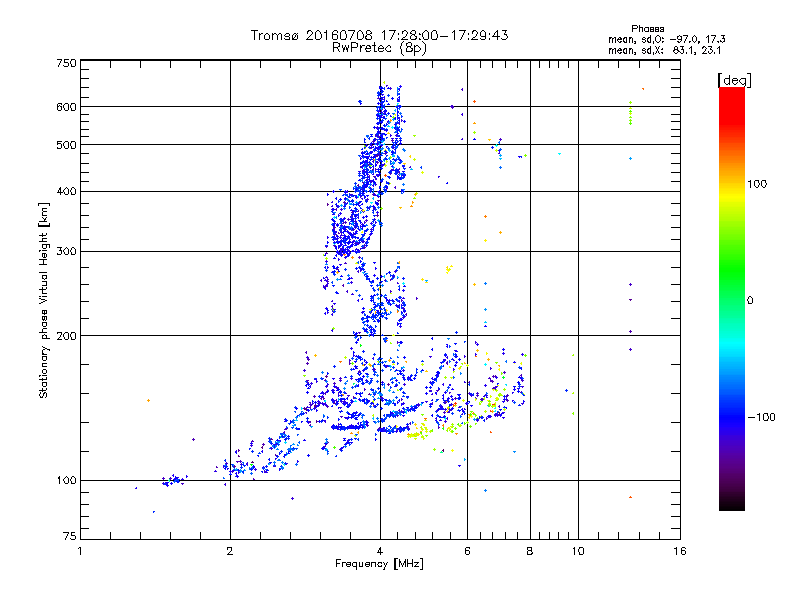Screen dimensions: 800x600
Task: Click the y-axis label '500'
Action: click(x=66, y=145)
